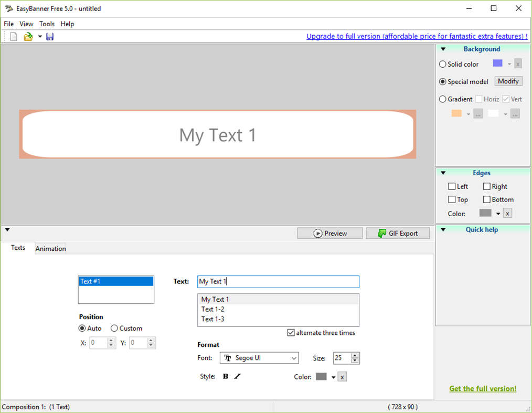Image resolution: width=532 pixels, height=413 pixels.
Task: Open the Help menu
Action: [x=67, y=24]
